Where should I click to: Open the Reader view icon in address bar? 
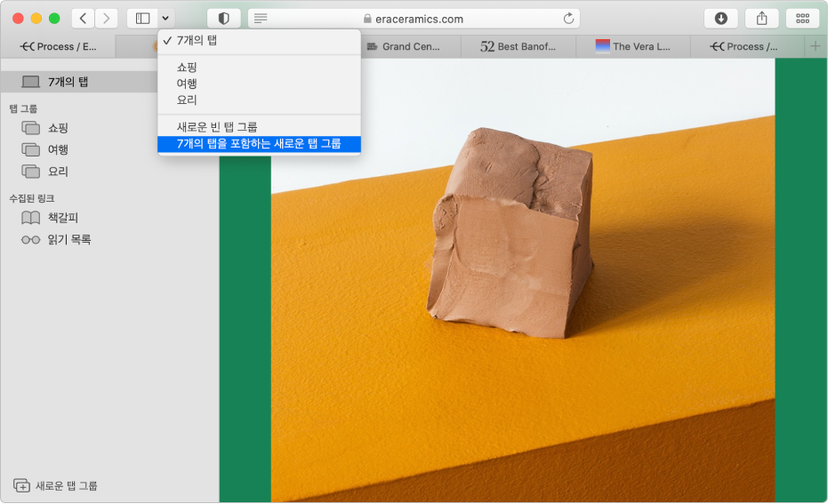[x=261, y=18]
